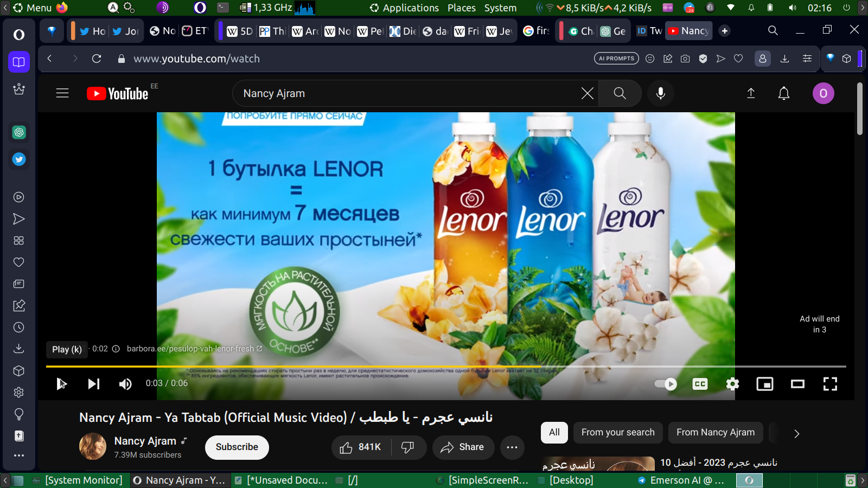Open the YouTube upload/create button
Viewport: 868px width, 488px height.
(x=751, y=93)
